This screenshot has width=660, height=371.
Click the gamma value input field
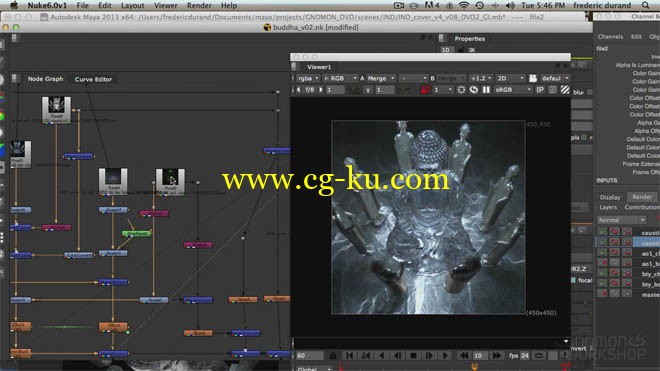point(384,90)
